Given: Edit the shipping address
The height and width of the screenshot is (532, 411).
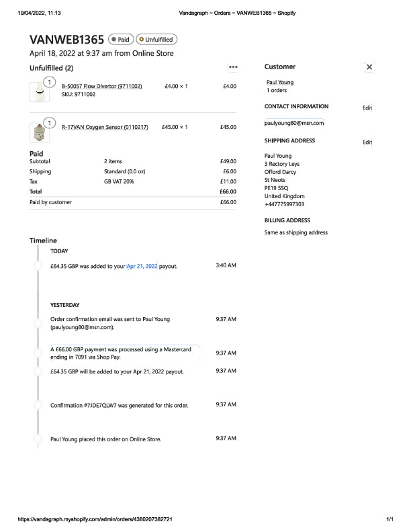Looking at the screenshot, I should coord(367,142).
